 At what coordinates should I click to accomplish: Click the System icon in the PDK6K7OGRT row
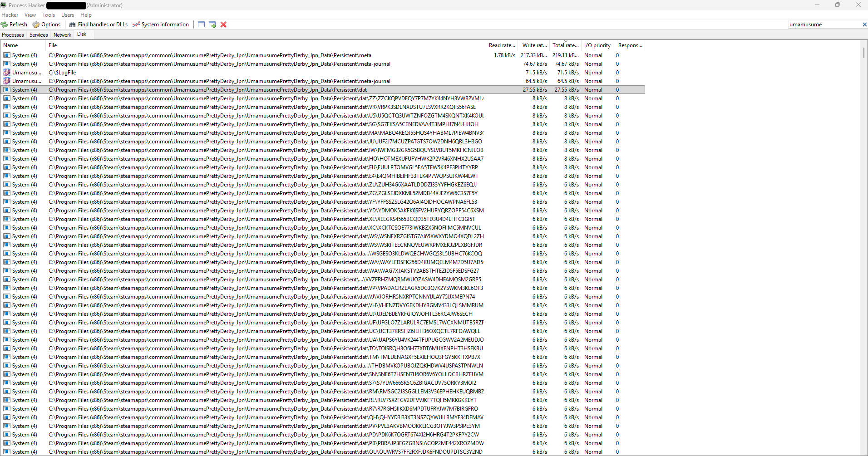tap(7, 435)
